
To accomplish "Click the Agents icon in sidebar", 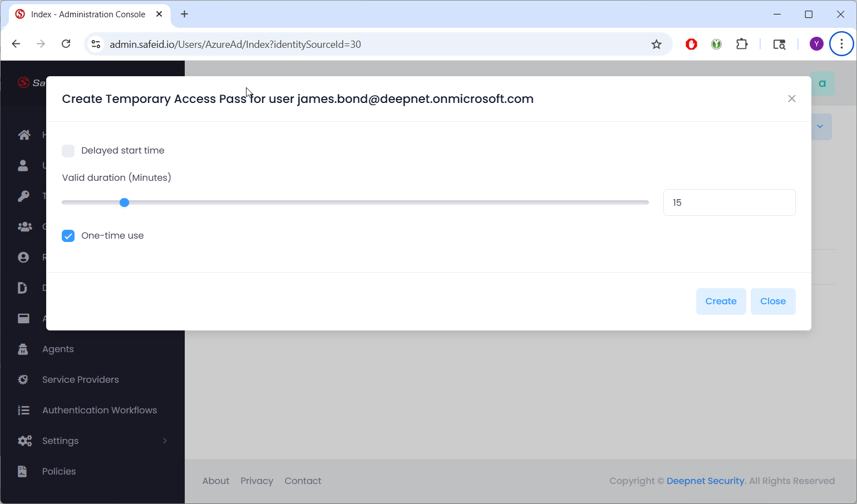I will 23,349.
